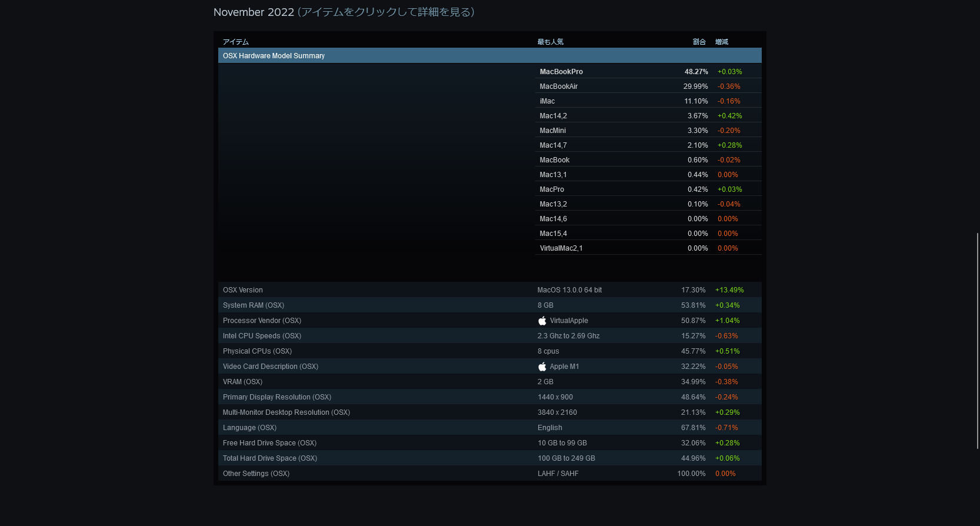Click the English language value
This screenshot has width=980, height=526.
pos(550,428)
